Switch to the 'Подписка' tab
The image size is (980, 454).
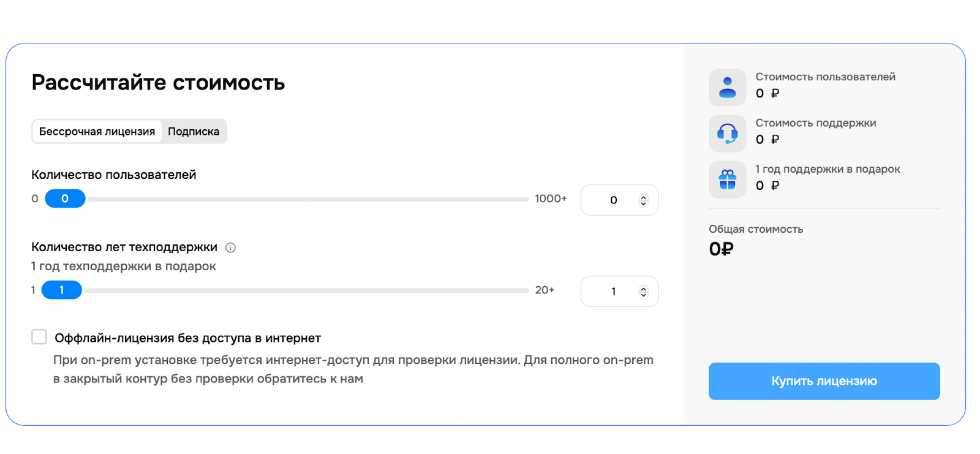[194, 131]
